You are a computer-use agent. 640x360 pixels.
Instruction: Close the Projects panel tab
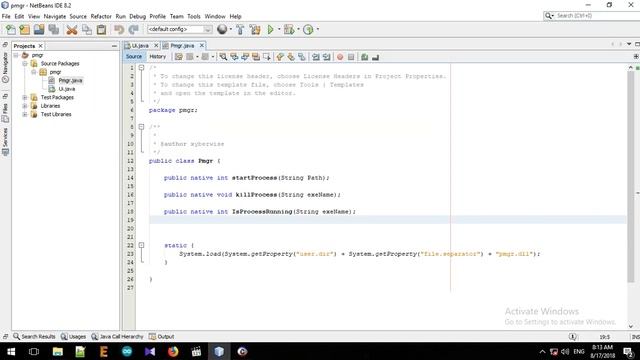[40, 46]
